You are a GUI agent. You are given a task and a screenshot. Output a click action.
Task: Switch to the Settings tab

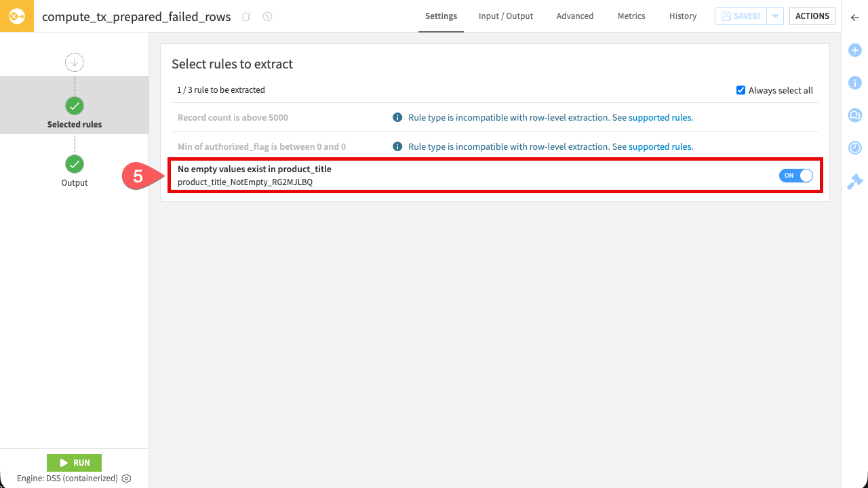[441, 16]
